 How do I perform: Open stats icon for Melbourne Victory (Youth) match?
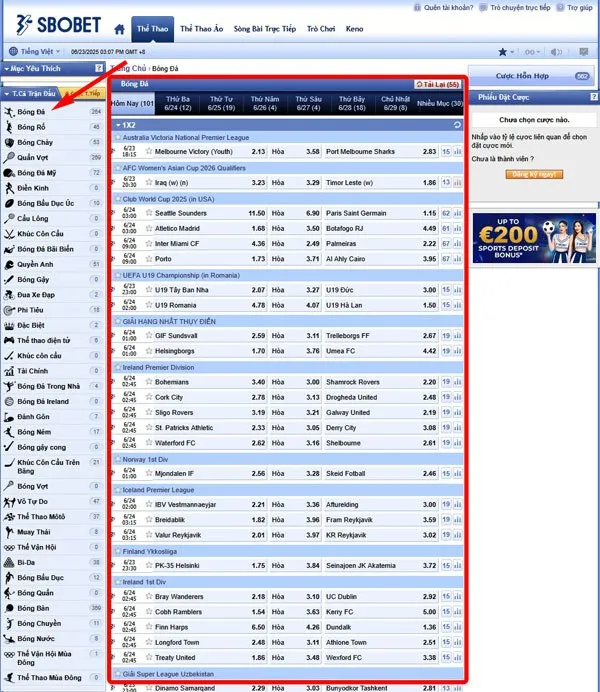click(x=458, y=151)
